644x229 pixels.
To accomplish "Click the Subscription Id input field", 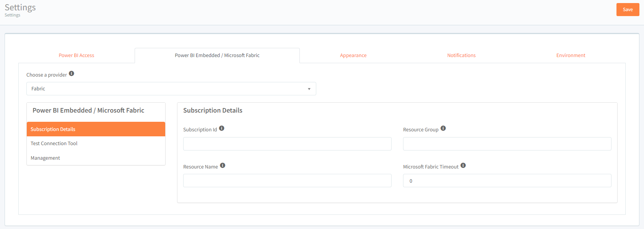I will 287,144.
